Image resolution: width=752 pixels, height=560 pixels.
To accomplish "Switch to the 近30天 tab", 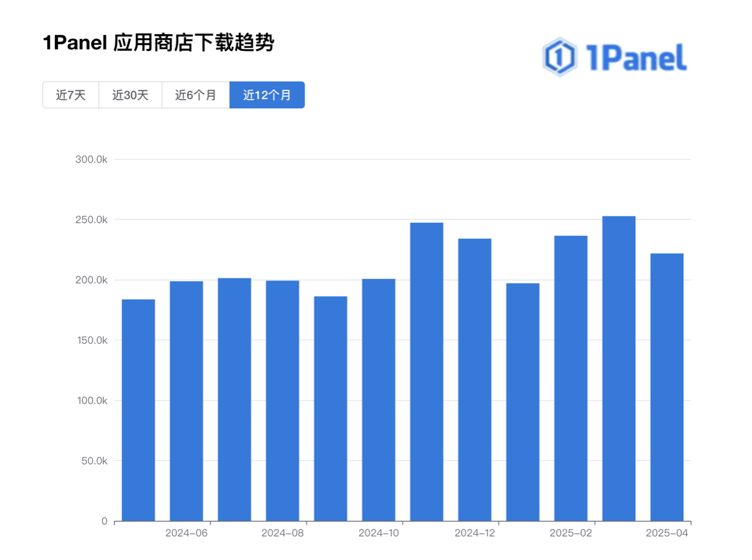I will 130,95.
